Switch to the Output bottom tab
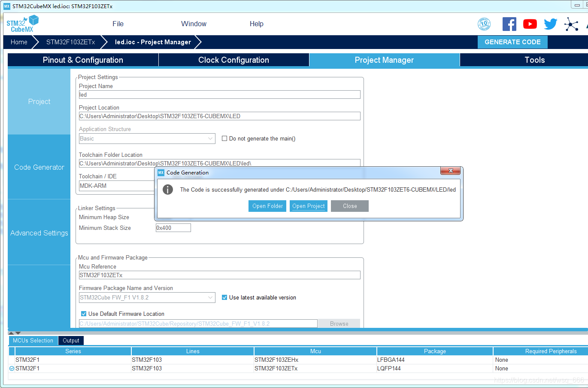The height and width of the screenshot is (388, 588). (71, 340)
